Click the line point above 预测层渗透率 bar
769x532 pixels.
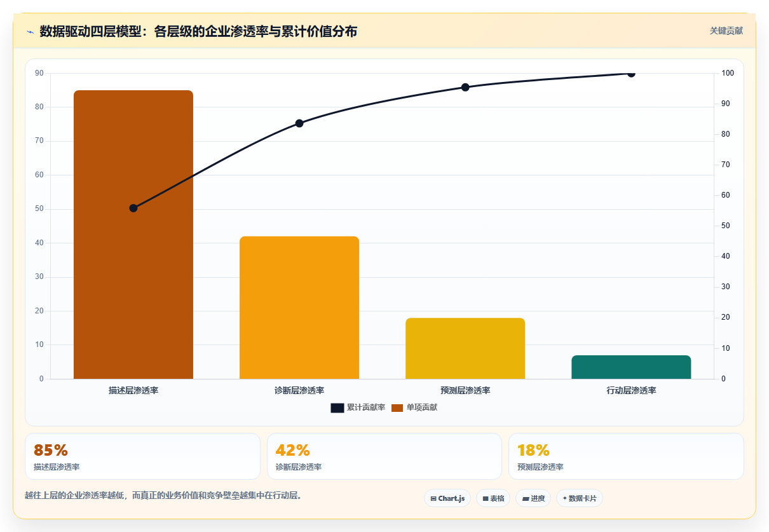coord(465,87)
